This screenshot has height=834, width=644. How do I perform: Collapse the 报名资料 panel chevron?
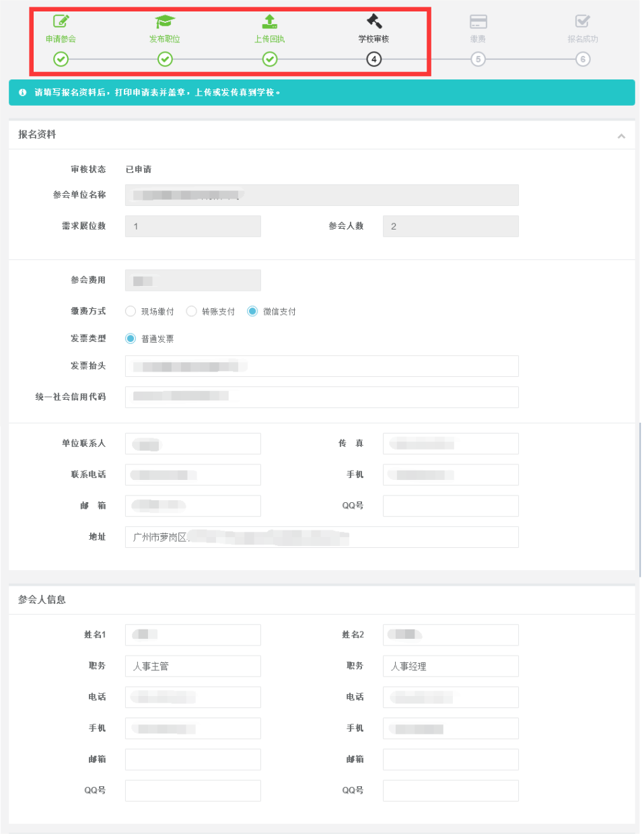[621, 136]
